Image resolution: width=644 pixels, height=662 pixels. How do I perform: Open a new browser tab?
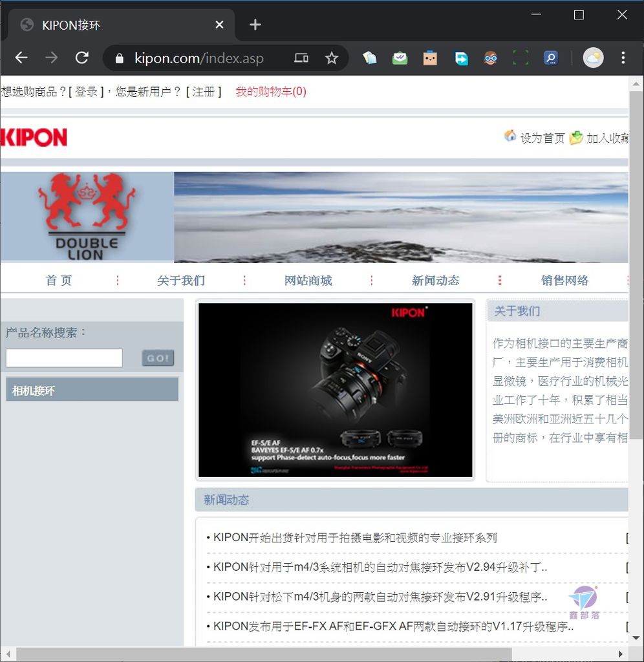click(x=255, y=25)
